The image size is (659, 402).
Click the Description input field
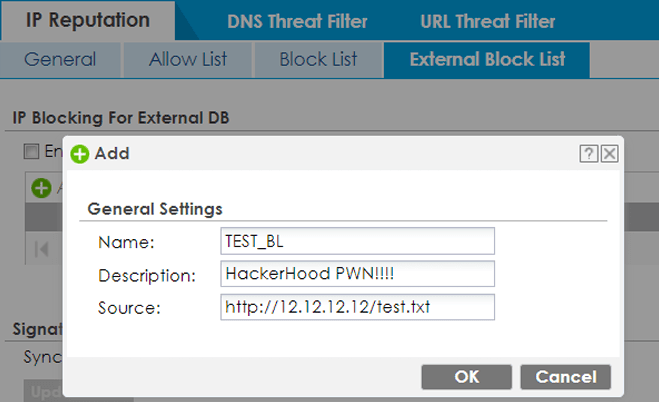pos(357,274)
